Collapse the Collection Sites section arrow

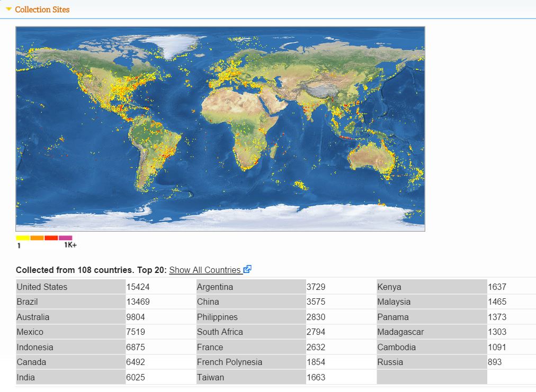[8, 10]
